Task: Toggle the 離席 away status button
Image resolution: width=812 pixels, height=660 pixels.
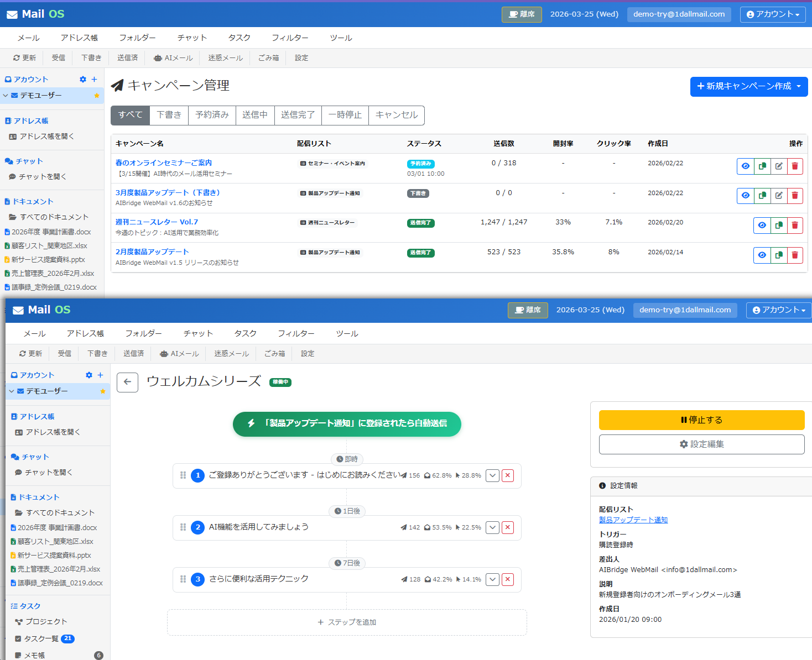Action: pos(522,14)
